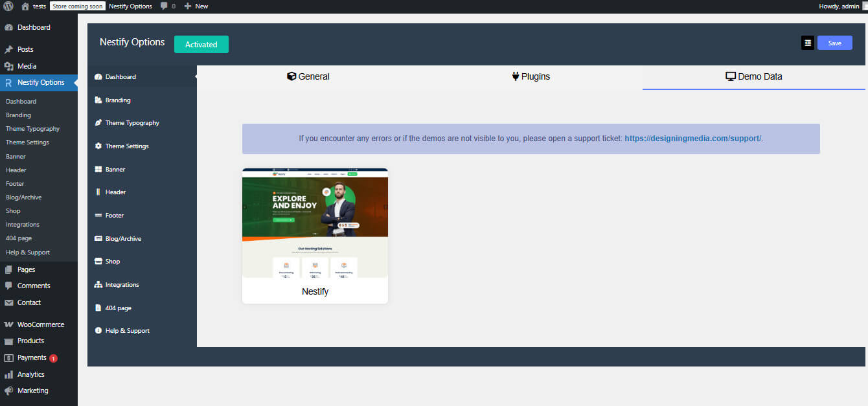The image size is (868, 406).
Task: Choose Banner in the WordPress admin submenu
Action: click(16, 157)
